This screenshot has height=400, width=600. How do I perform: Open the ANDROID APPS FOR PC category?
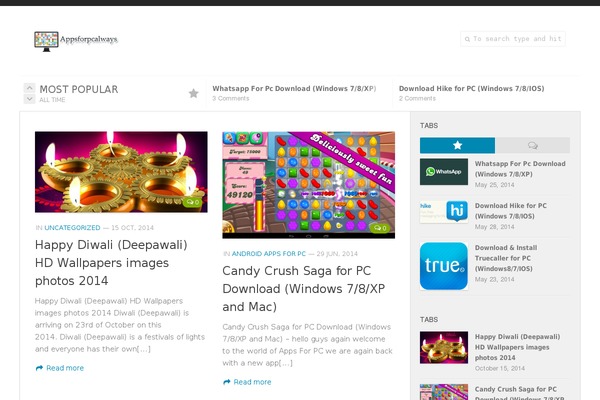(x=269, y=254)
